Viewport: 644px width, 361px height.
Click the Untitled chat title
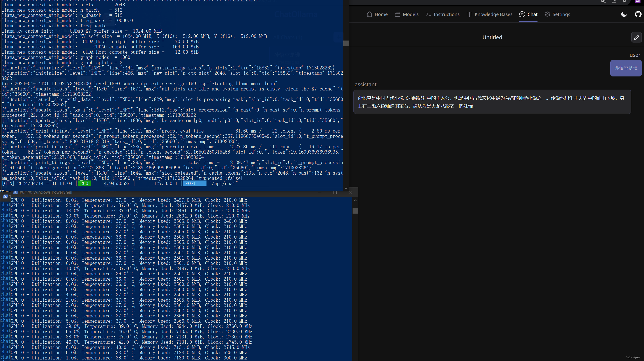pyautogui.click(x=492, y=37)
